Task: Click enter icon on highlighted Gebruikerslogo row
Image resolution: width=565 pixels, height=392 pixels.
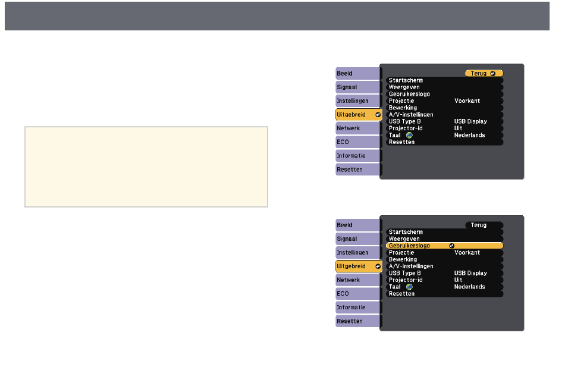Action: [451, 246]
